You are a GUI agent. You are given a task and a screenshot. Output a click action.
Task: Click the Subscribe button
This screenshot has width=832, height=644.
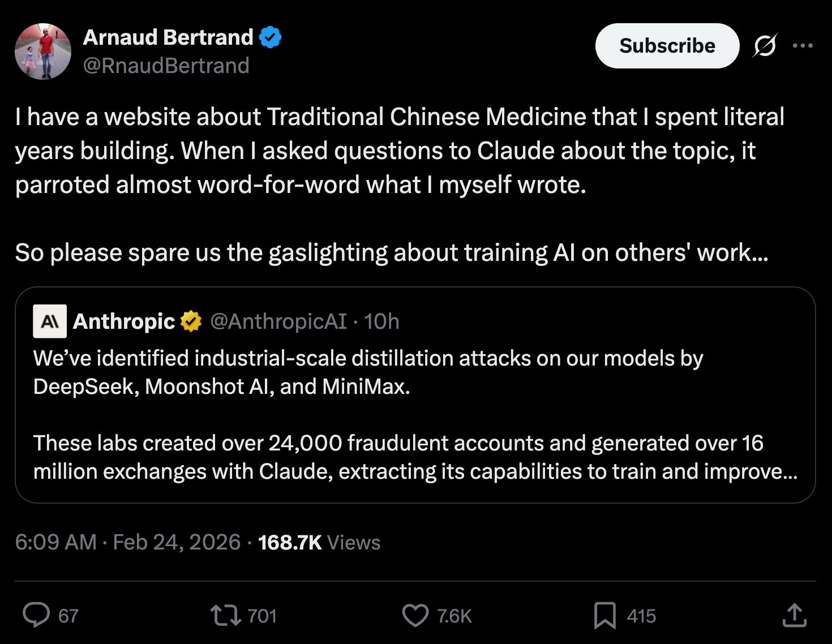667,46
